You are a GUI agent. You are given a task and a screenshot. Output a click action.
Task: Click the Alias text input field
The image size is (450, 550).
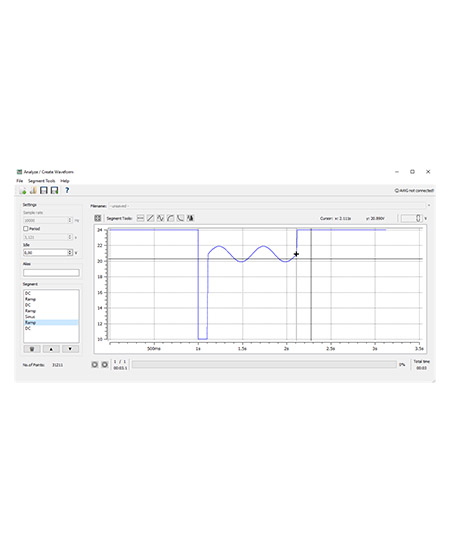pos(51,273)
